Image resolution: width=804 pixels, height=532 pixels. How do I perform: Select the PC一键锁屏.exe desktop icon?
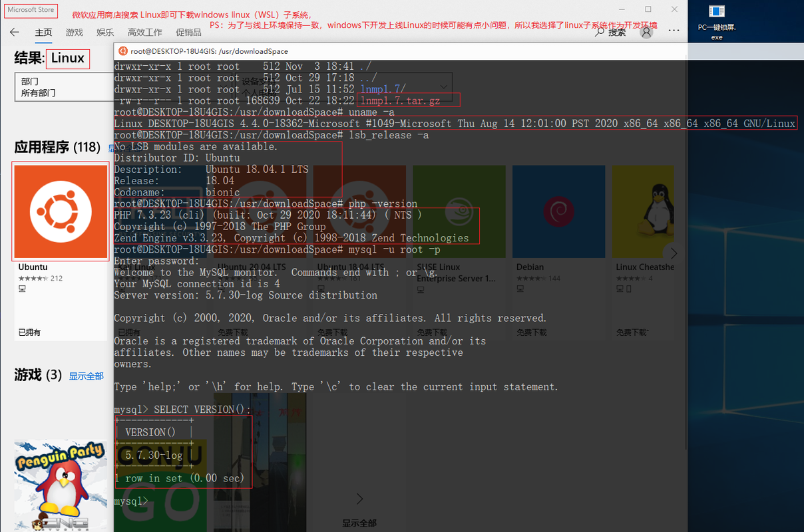(x=717, y=22)
